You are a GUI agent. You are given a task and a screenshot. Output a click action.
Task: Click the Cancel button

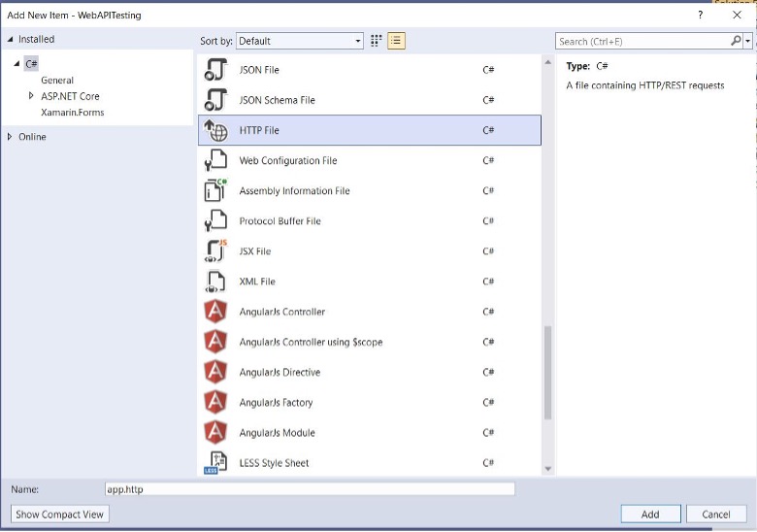[716, 515]
